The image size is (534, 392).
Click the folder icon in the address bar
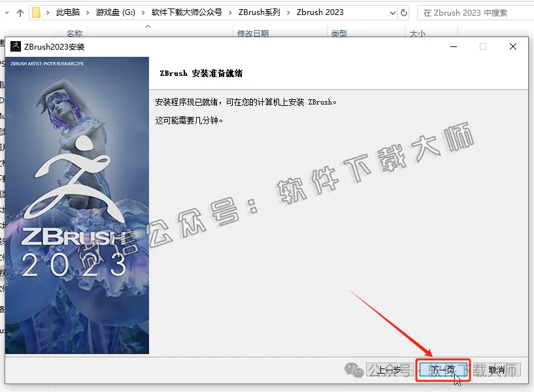(x=35, y=12)
